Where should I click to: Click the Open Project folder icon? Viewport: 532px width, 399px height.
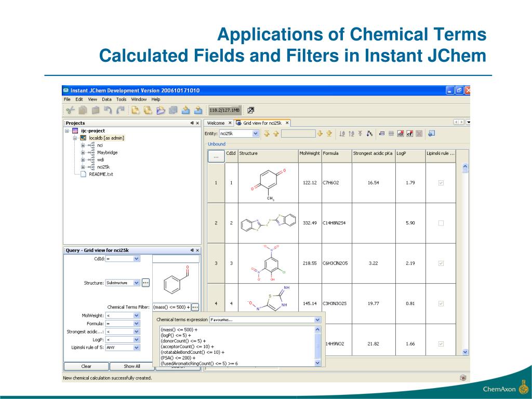coord(161,110)
